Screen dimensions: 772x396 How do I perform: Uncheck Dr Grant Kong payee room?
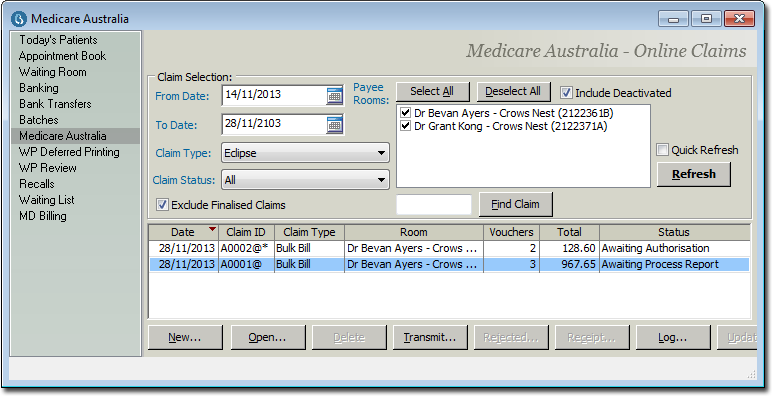(x=405, y=126)
